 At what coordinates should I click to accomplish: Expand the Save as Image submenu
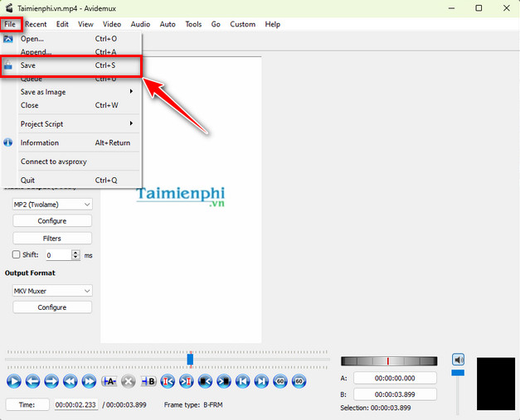click(131, 91)
